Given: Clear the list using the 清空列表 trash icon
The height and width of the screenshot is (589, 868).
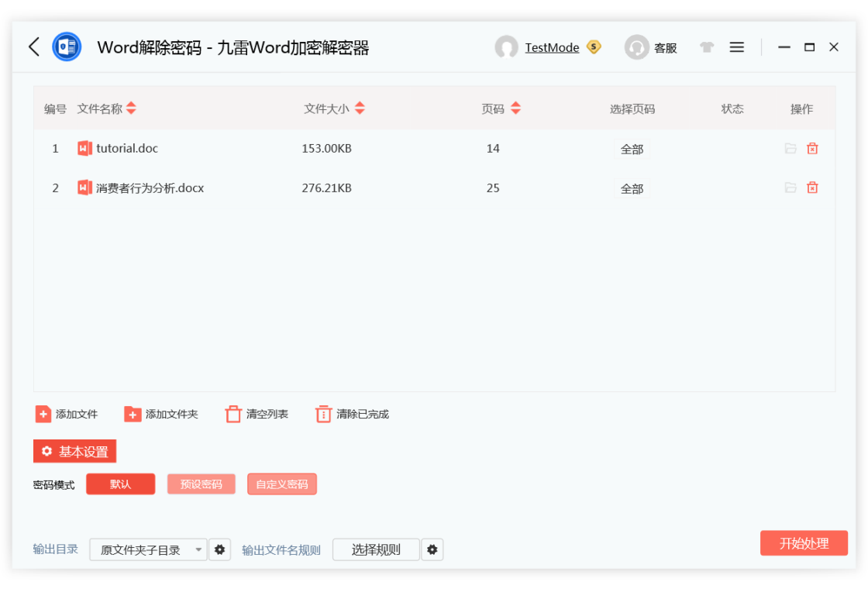Looking at the screenshot, I should pos(232,414).
